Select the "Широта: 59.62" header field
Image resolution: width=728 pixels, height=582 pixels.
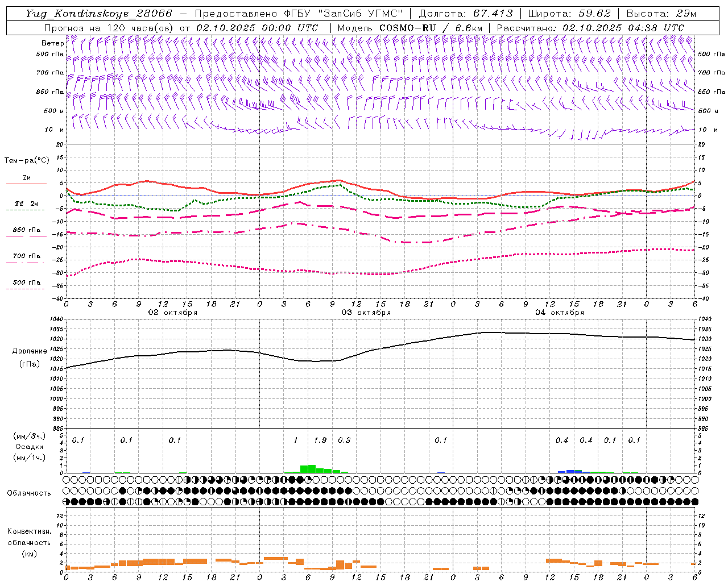(569, 14)
